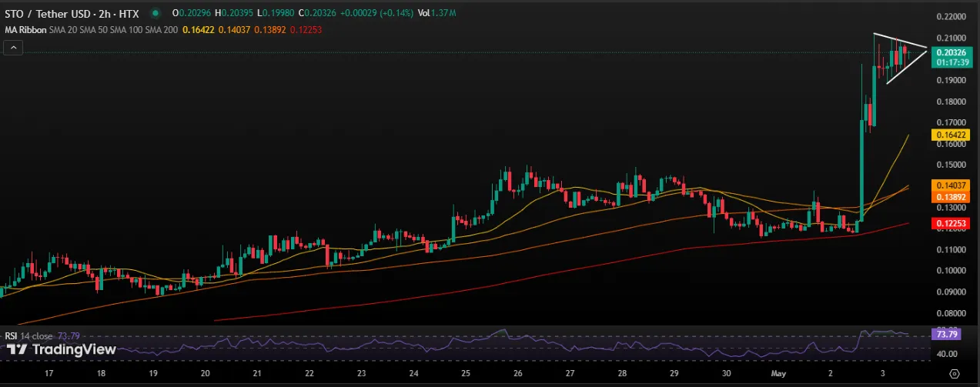
Task: Select the MA Ribbon indicator legend
Action: [x=25, y=29]
